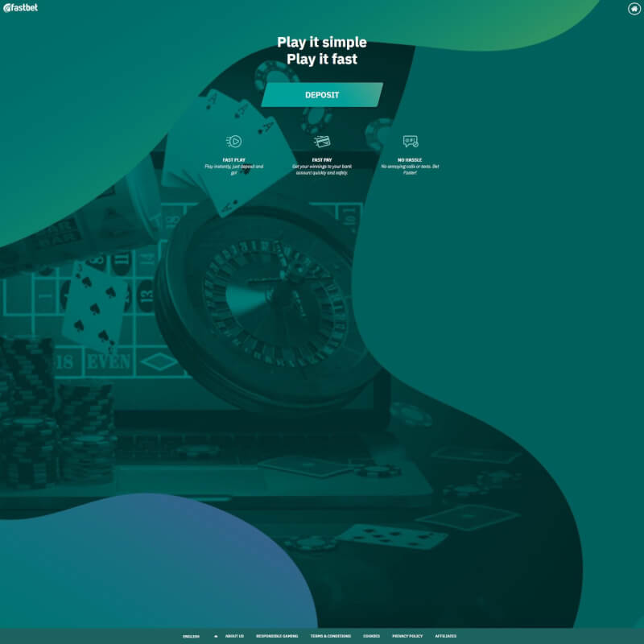644x644 pixels.
Task: Click the No Hassle chat icon
Action: tap(411, 142)
